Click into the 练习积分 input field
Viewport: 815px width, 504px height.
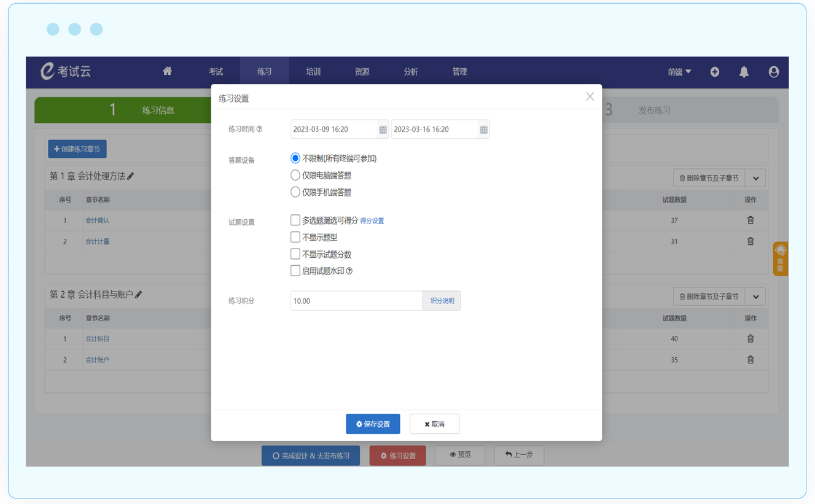(x=356, y=301)
